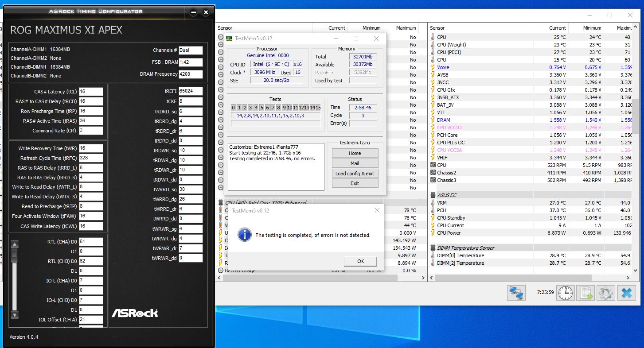
Task: Click the blue info icon in the dialog
Action: [244, 235]
